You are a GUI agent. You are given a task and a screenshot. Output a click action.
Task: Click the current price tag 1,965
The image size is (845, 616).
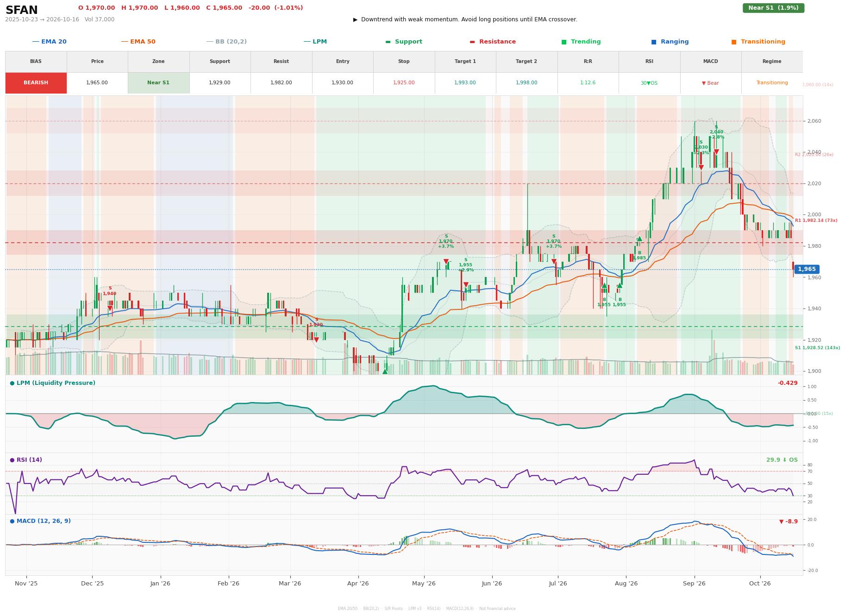click(x=807, y=269)
